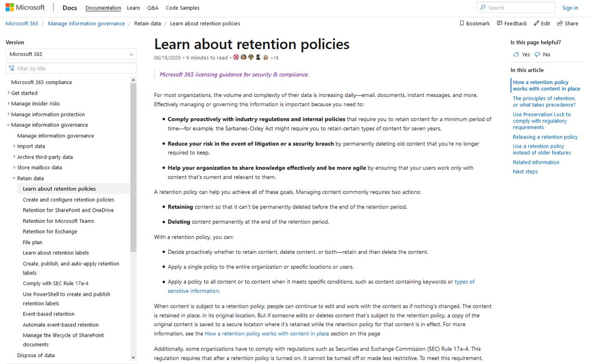Click the Bookmark icon
Viewport: 591px width, 364px height.
tap(462, 23)
